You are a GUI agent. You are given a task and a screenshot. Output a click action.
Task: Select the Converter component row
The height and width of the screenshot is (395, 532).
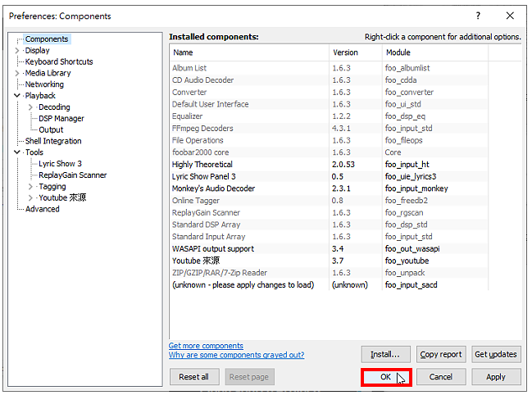[x=329, y=93]
